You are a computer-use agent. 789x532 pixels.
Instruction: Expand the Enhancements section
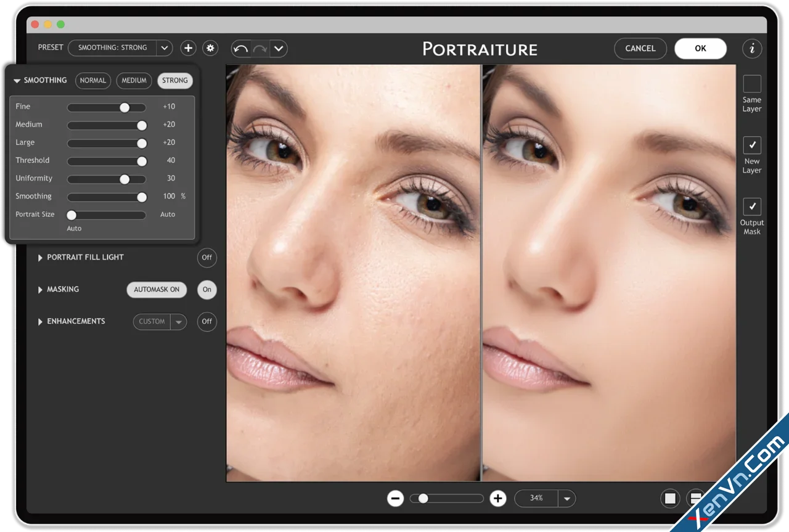(40, 321)
